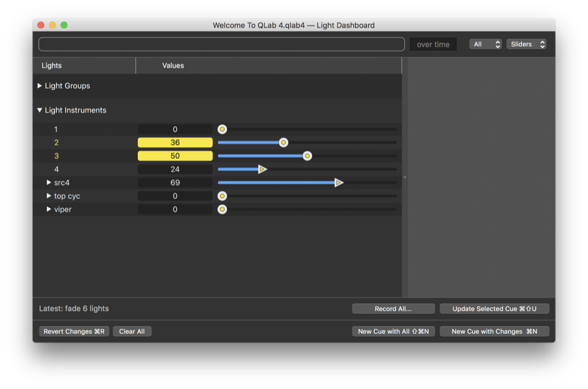Expand the Light Groups section
588x389 pixels.
(40, 86)
